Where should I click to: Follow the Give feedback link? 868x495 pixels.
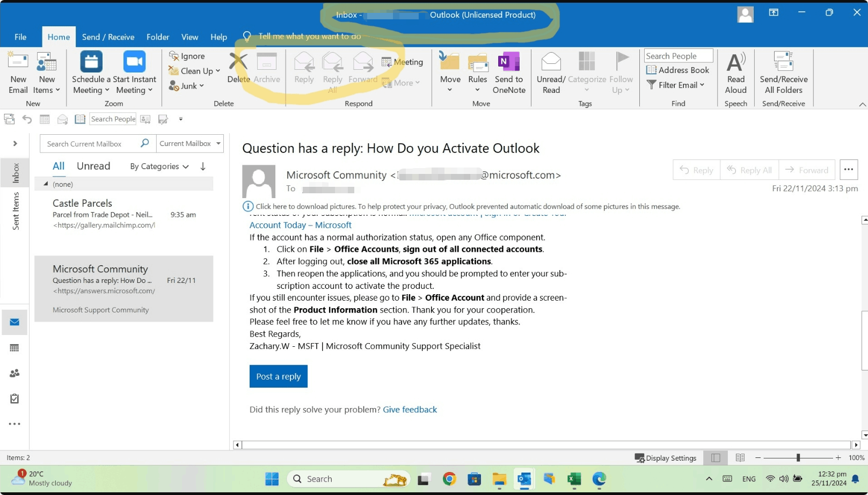(410, 409)
